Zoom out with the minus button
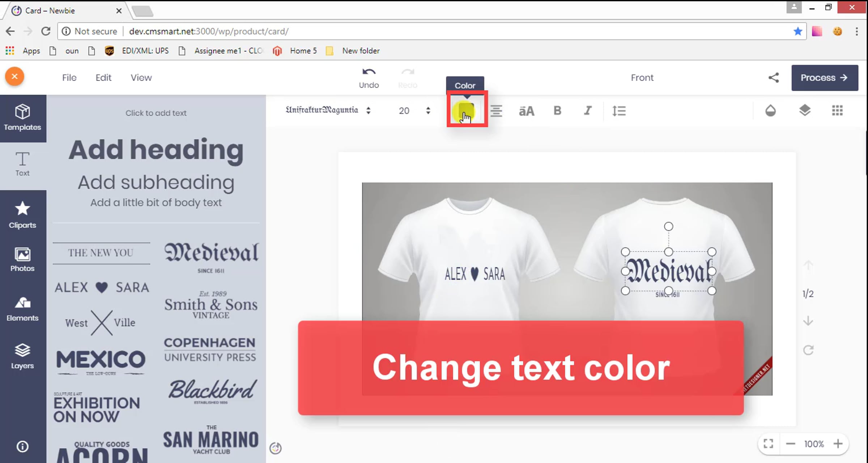This screenshot has height=463, width=868. tap(791, 444)
